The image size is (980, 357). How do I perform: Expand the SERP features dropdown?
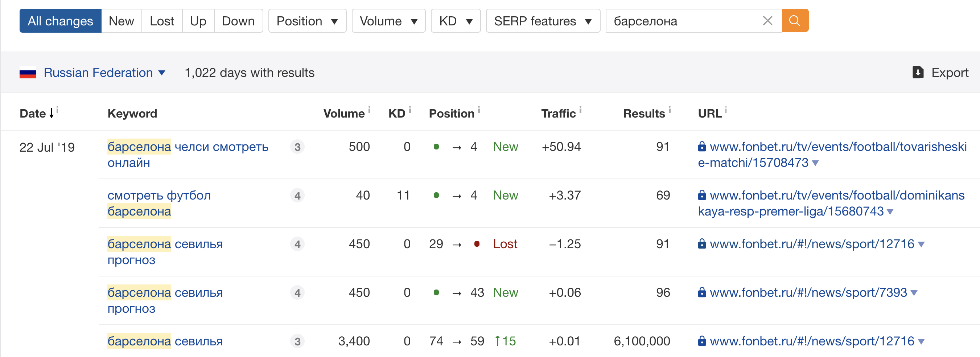[x=543, y=21]
